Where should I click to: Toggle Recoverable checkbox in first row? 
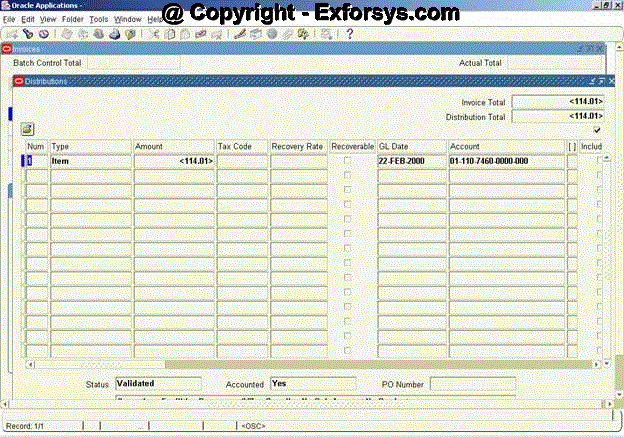click(x=348, y=160)
